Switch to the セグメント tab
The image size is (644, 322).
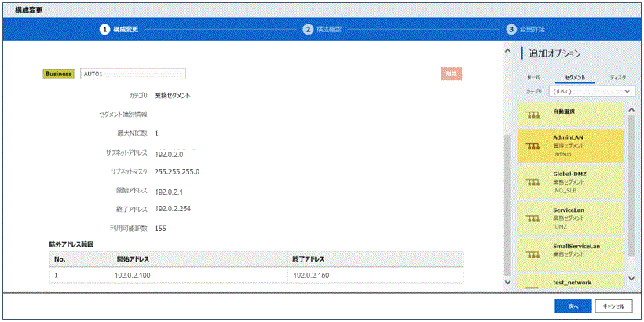[575, 78]
